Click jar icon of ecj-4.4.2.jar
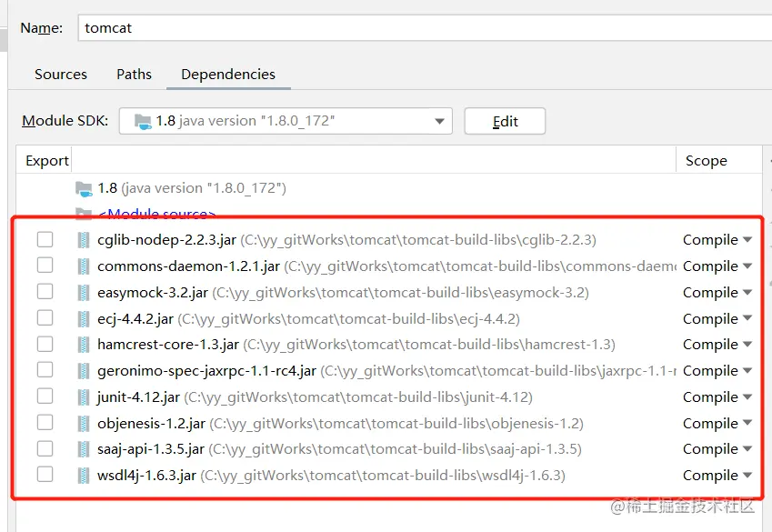The image size is (772, 532). (x=84, y=318)
